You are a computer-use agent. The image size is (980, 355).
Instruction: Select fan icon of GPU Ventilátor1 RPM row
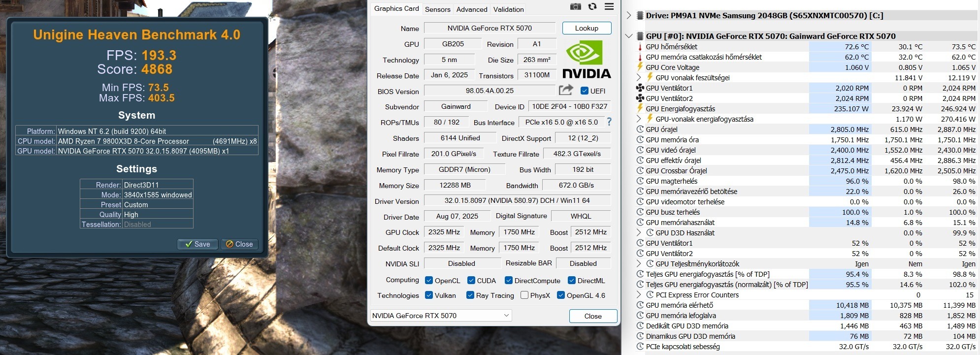point(640,88)
